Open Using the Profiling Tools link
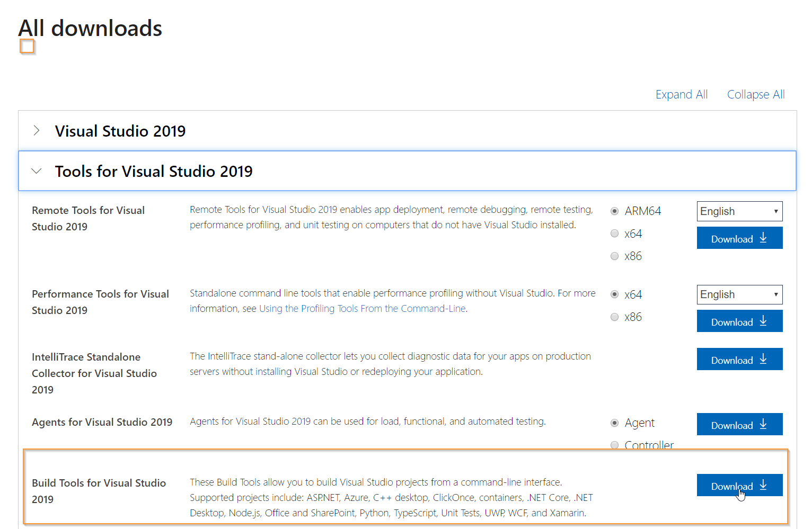812x529 pixels. (x=363, y=309)
